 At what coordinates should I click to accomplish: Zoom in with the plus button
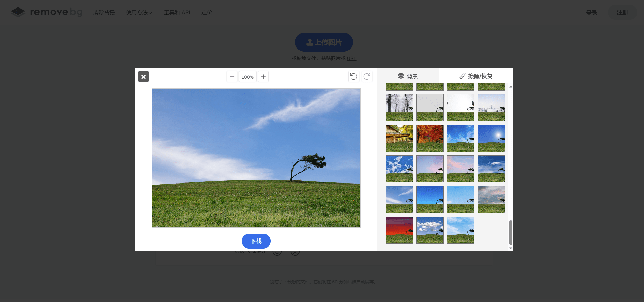tap(263, 77)
